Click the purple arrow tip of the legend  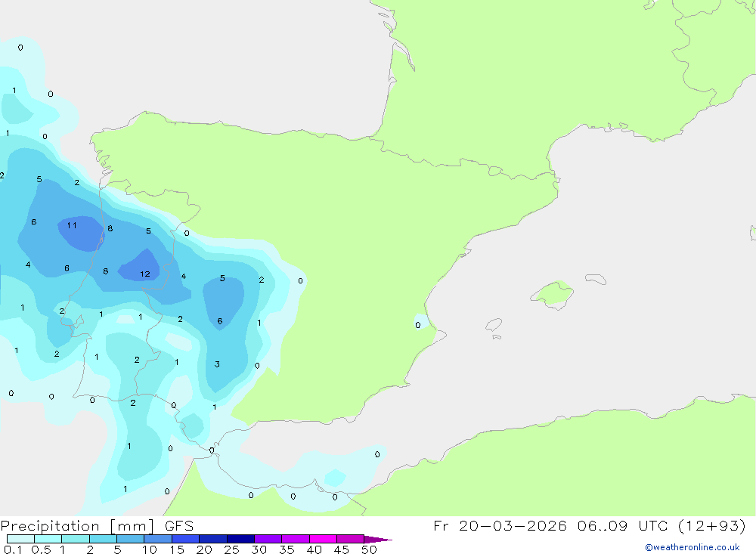click(378, 540)
